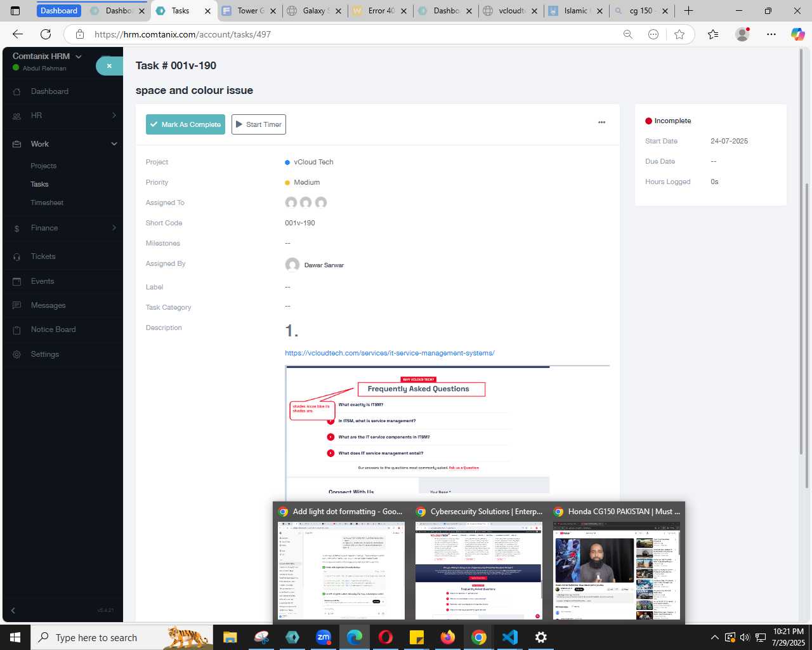This screenshot has width=812, height=650.
Task: Click the volume speaker tray icon
Action: 745,637
